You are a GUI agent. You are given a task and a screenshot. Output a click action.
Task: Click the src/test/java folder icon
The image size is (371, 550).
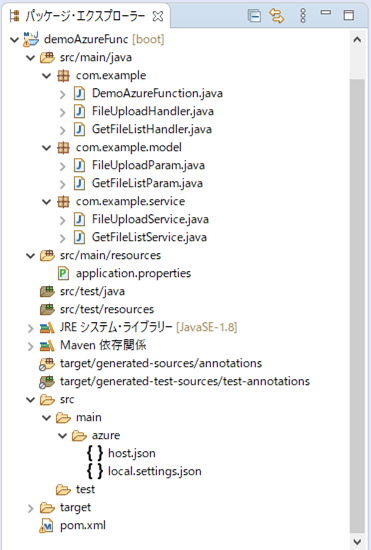[x=47, y=291]
